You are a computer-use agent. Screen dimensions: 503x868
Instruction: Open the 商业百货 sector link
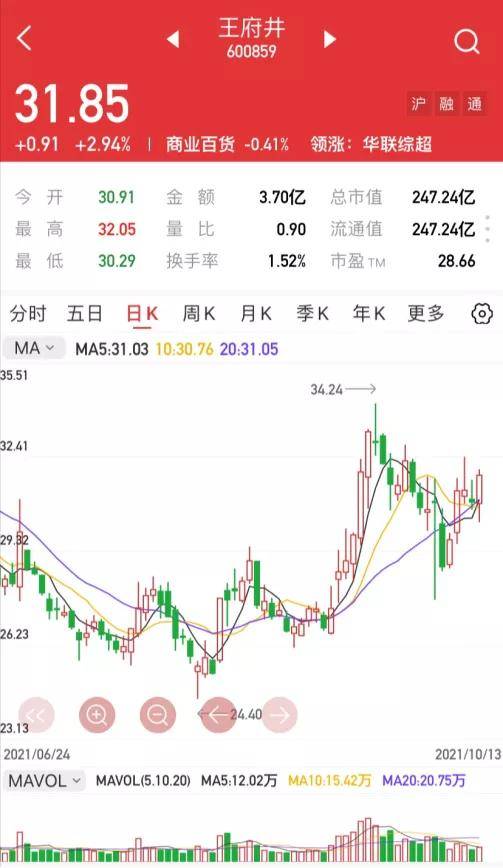point(200,144)
